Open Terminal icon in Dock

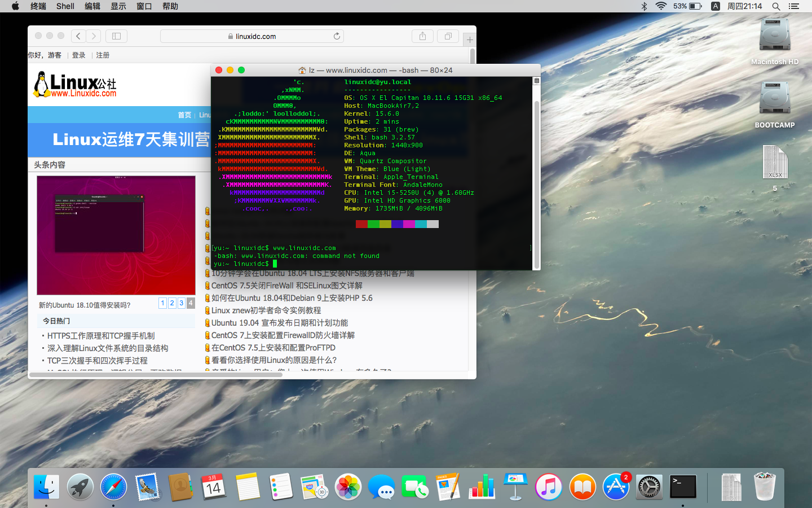tap(683, 487)
